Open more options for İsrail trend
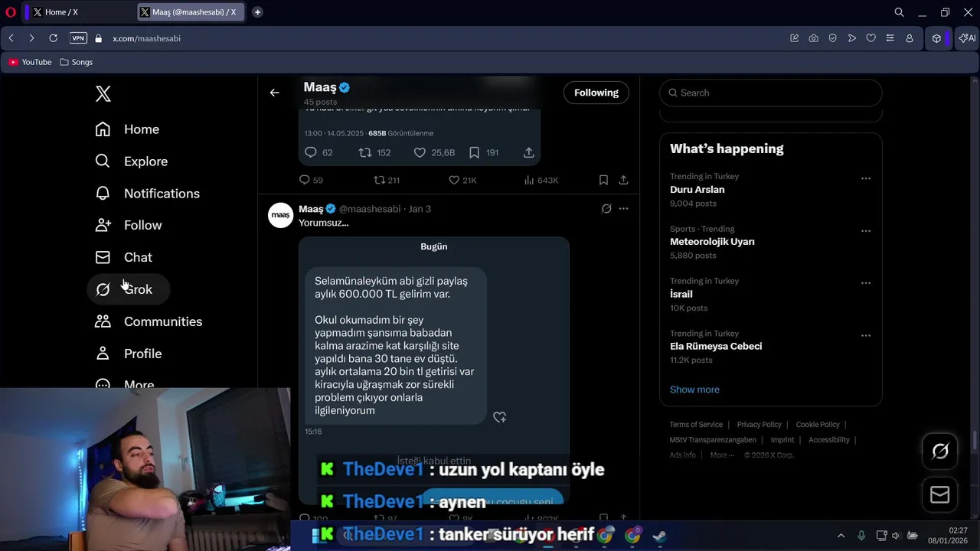980x551 pixels. click(x=866, y=283)
